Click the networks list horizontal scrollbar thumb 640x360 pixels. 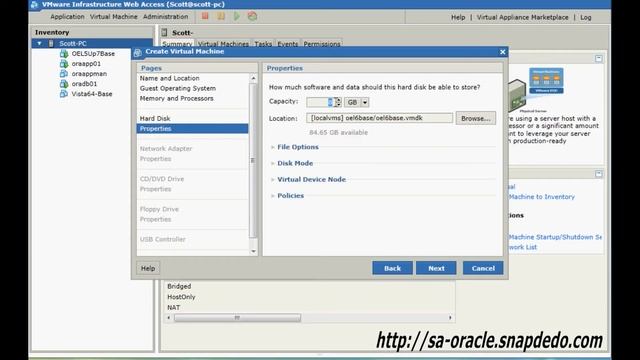(237, 318)
